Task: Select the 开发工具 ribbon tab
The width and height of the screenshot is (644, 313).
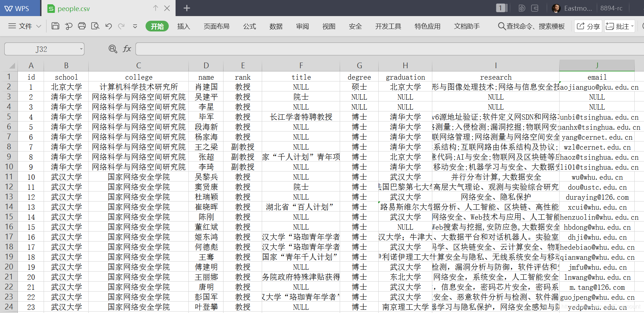Action: click(388, 26)
